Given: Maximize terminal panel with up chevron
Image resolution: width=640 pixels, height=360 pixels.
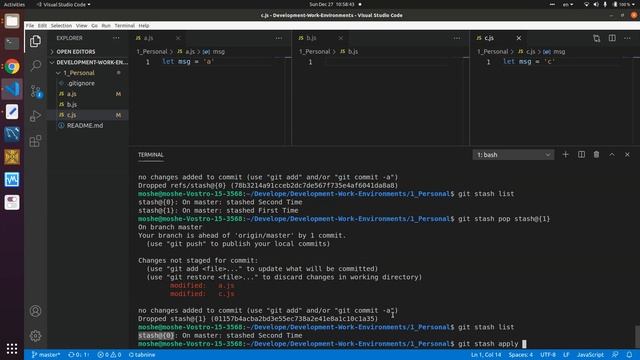Looking at the screenshot, I should (612, 155).
